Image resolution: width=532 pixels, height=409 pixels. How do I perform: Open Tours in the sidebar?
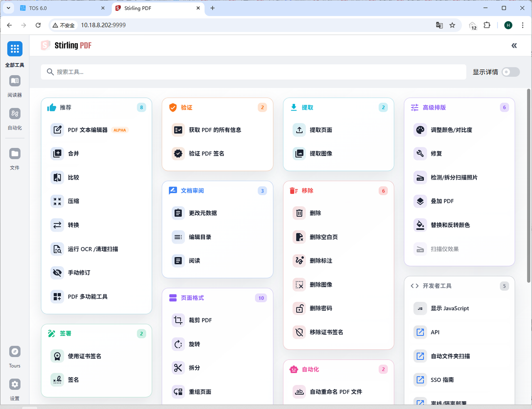coord(15,357)
